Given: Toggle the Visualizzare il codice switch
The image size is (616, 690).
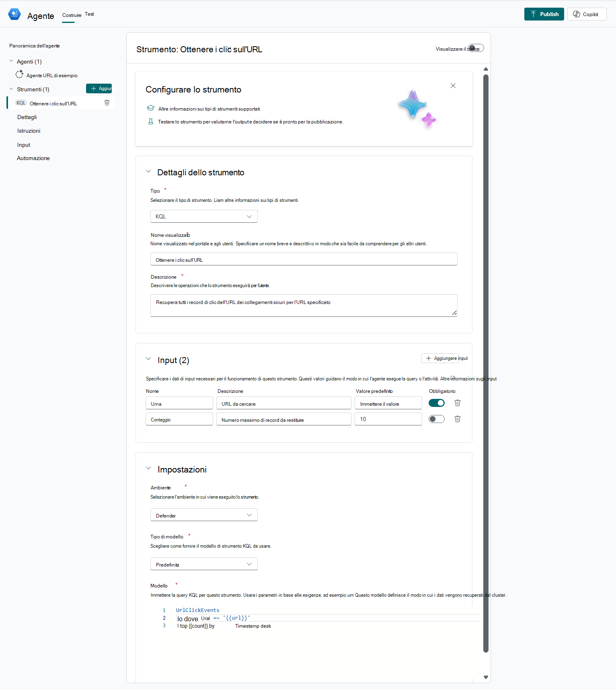Looking at the screenshot, I should point(476,48).
